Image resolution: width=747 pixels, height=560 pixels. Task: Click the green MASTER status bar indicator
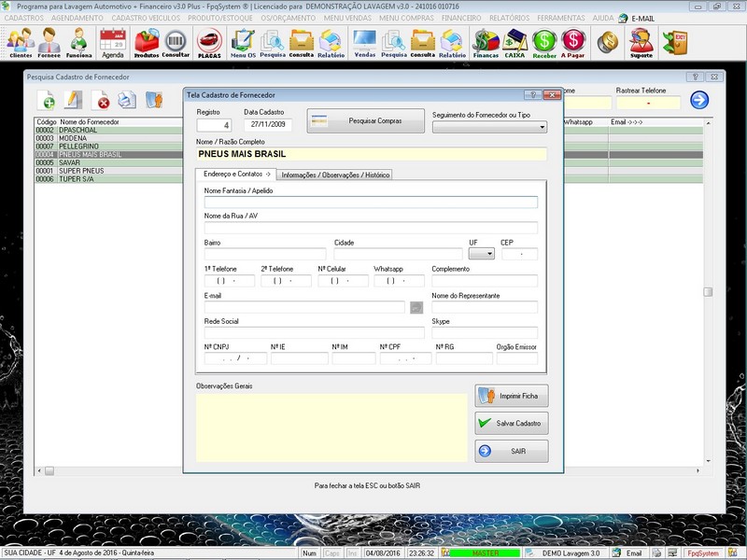click(485, 553)
